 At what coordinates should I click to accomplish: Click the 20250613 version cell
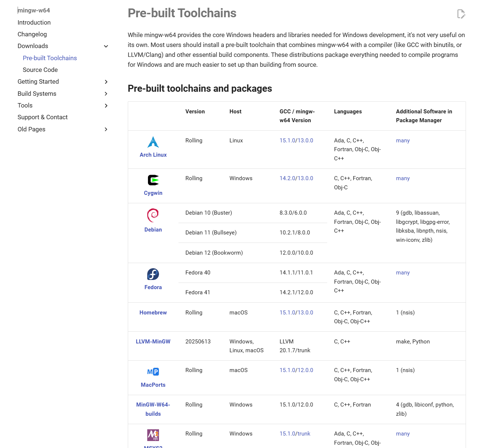click(x=198, y=342)
